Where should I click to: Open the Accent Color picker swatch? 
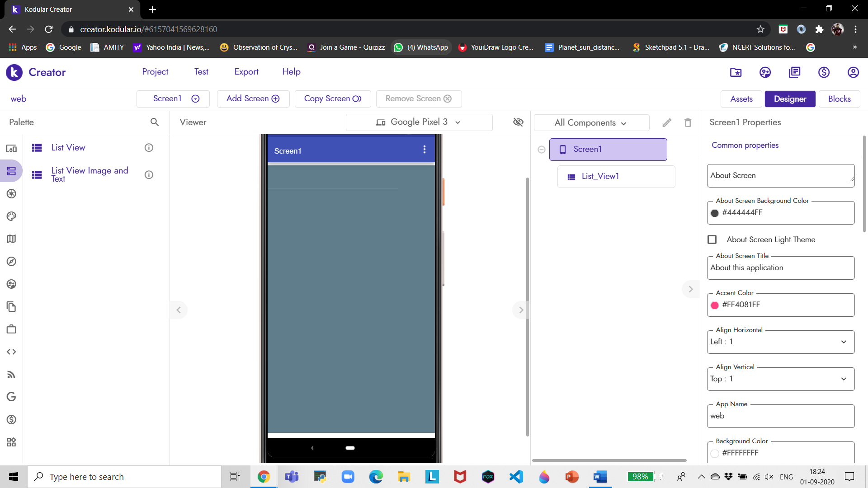click(x=715, y=305)
